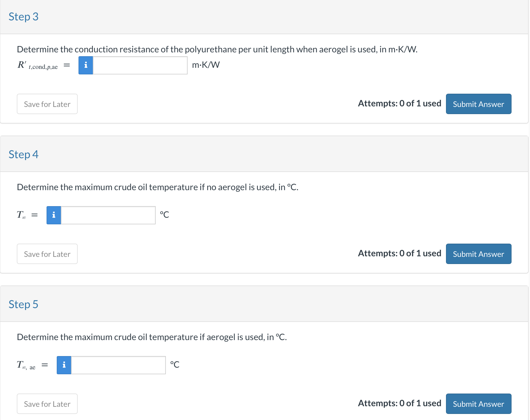Click the info icon beside the Step 5 aerogel temperature field
The width and height of the screenshot is (530, 420).
click(x=64, y=365)
